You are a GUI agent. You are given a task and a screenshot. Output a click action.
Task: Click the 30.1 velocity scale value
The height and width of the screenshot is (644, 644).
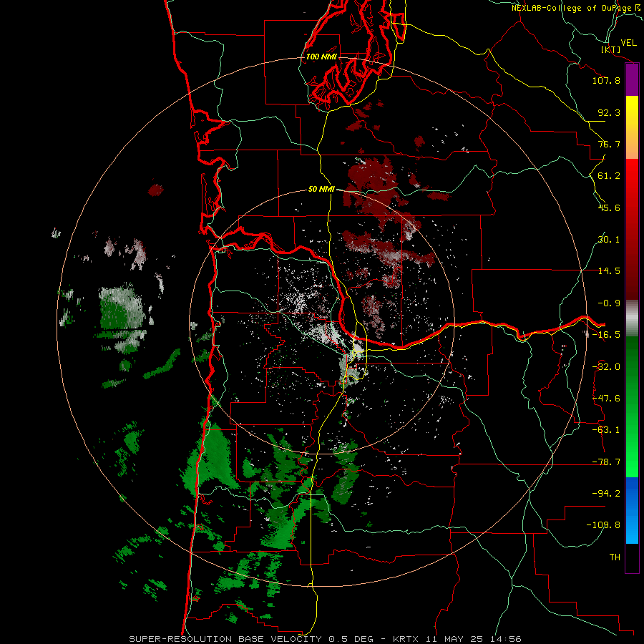(x=609, y=240)
